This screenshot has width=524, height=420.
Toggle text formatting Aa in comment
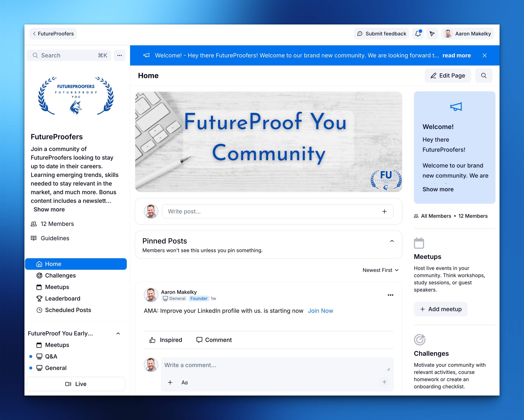[184, 383]
